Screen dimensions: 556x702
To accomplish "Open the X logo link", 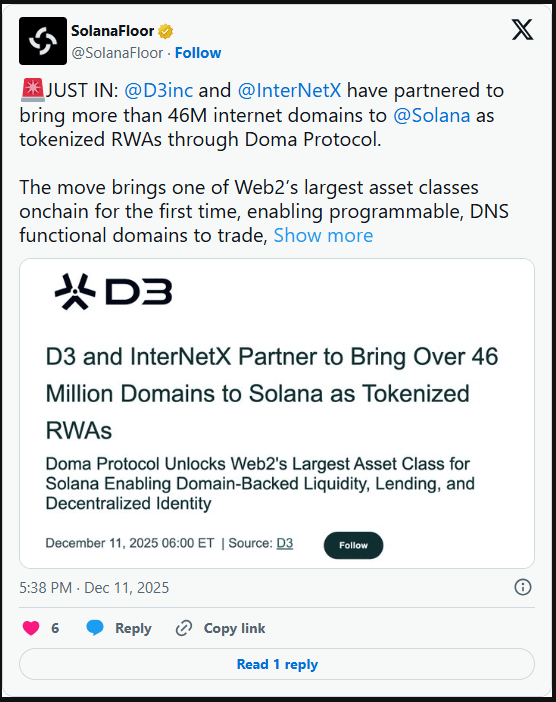I will [x=522, y=30].
